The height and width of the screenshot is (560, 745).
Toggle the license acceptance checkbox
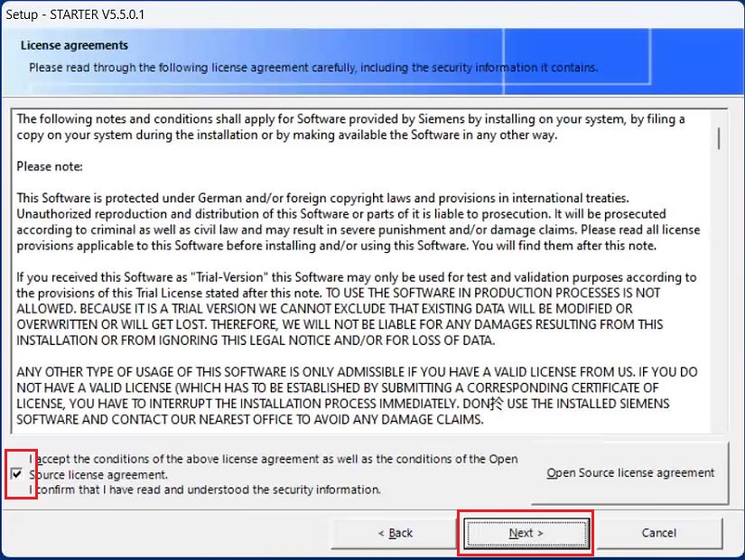tap(16, 474)
